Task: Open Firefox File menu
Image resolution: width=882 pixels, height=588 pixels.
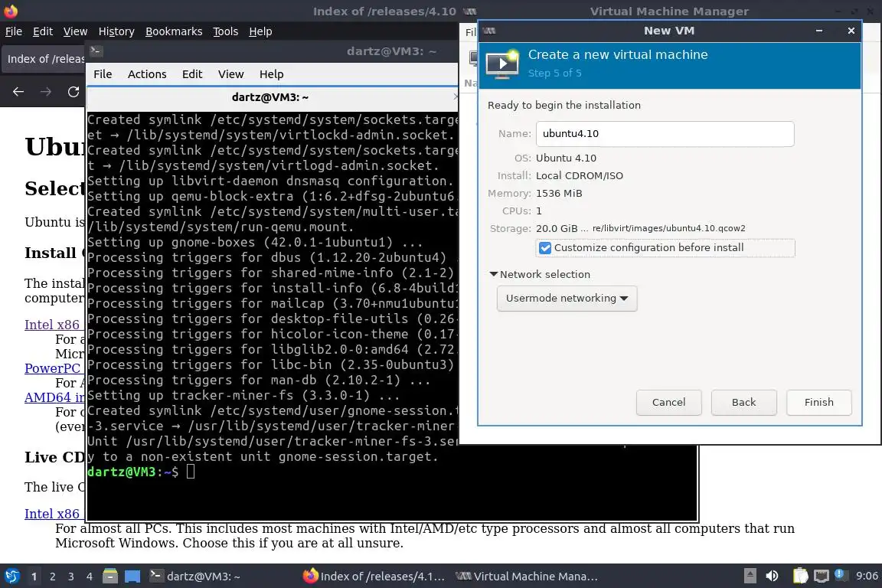Action: [14, 31]
